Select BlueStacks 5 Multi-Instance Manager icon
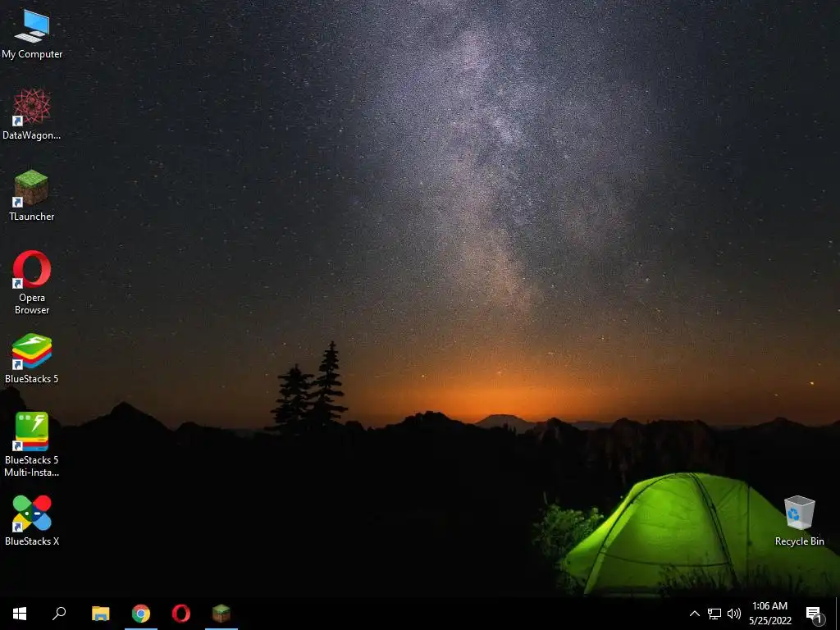Viewport: 840px width, 630px height. tap(32, 445)
